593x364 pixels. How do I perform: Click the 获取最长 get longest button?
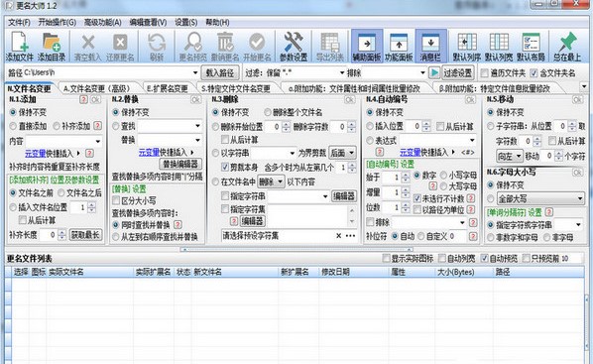click(x=86, y=235)
